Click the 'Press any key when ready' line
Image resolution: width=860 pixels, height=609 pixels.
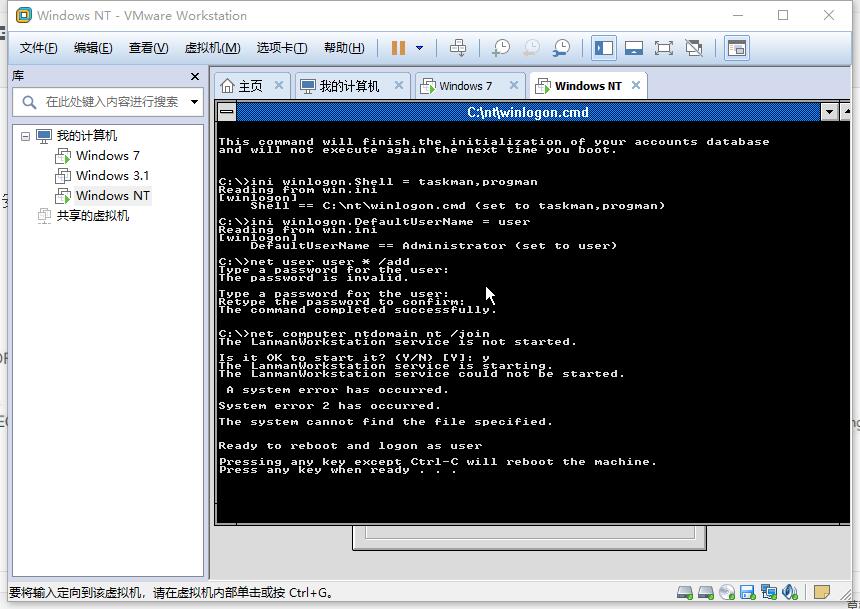coord(337,470)
